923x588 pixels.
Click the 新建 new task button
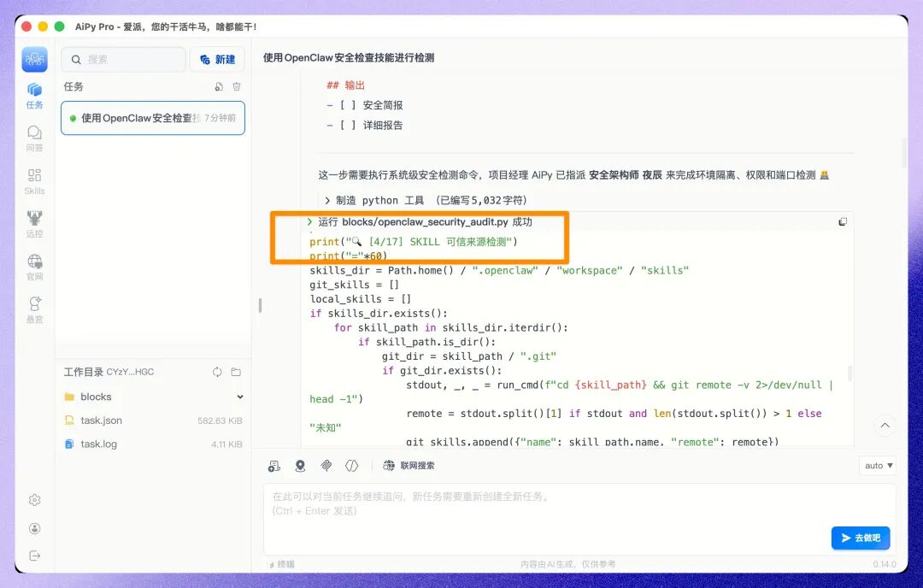(217, 60)
